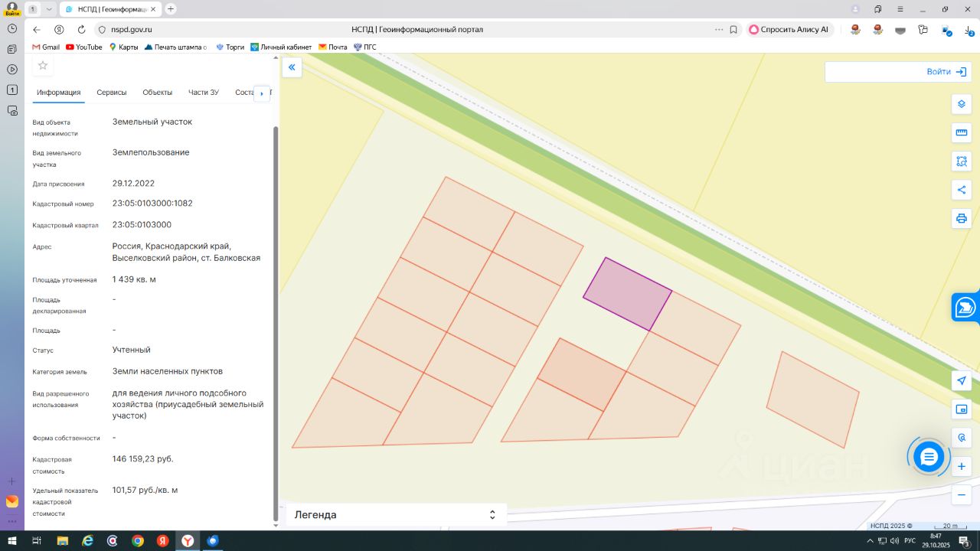Open the browser downloads panel
The image size is (980, 551).
[x=969, y=30]
